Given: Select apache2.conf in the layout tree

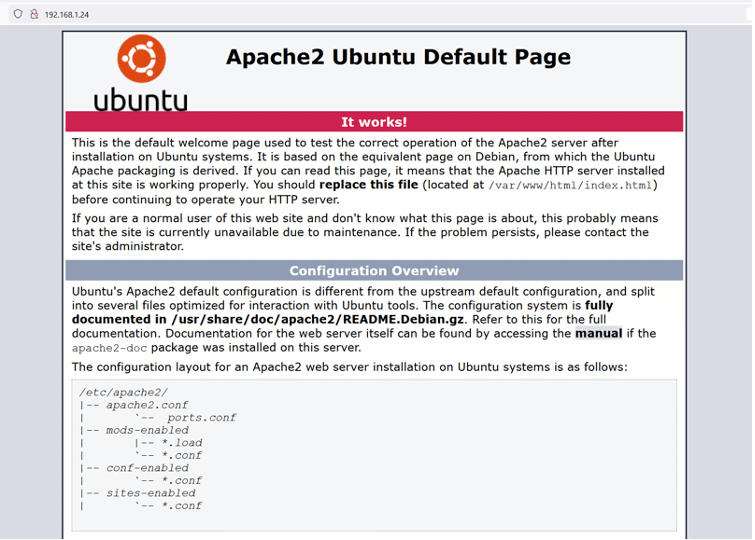Looking at the screenshot, I should click(147, 405).
